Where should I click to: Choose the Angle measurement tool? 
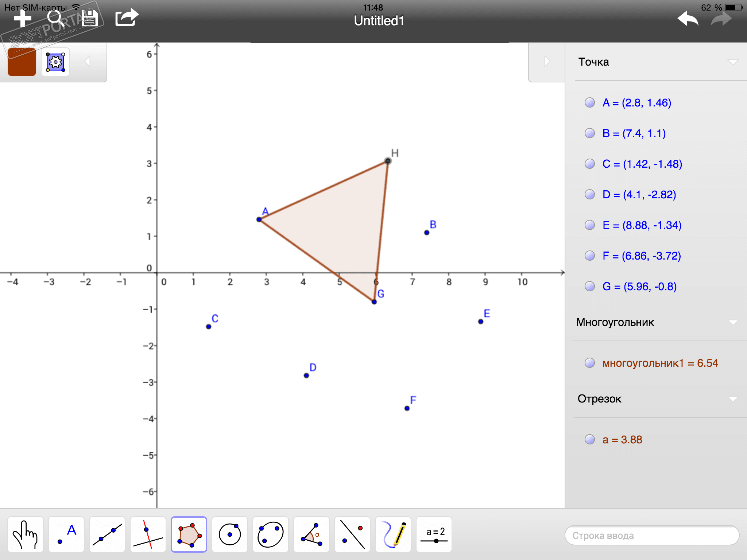click(311, 534)
